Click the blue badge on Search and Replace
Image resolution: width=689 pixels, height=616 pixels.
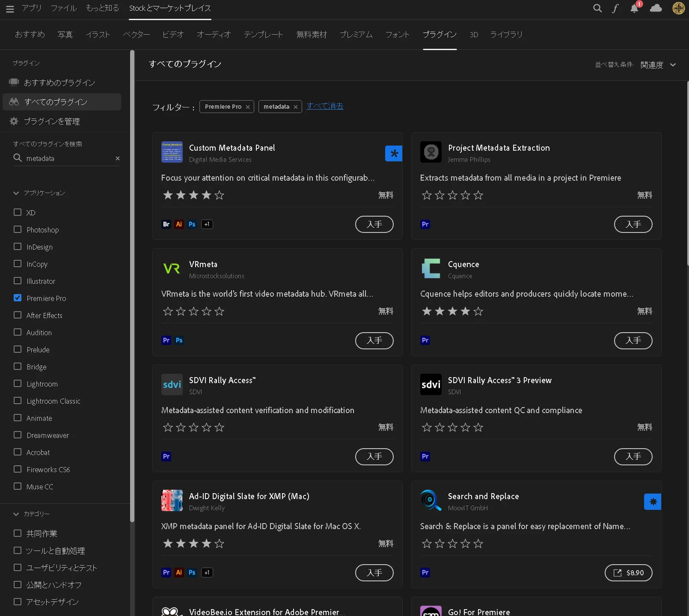tap(653, 502)
